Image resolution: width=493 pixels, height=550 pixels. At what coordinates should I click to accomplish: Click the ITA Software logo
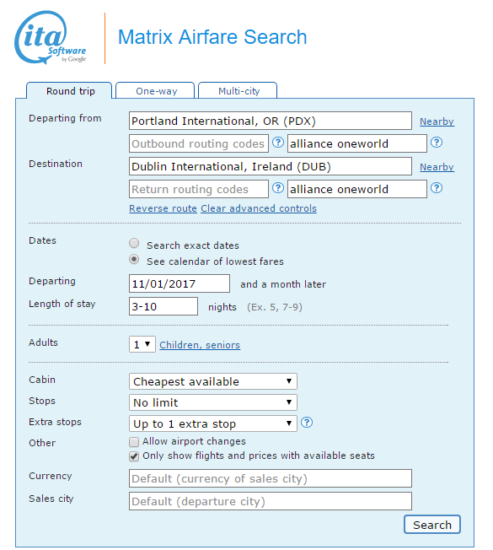(x=50, y=38)
